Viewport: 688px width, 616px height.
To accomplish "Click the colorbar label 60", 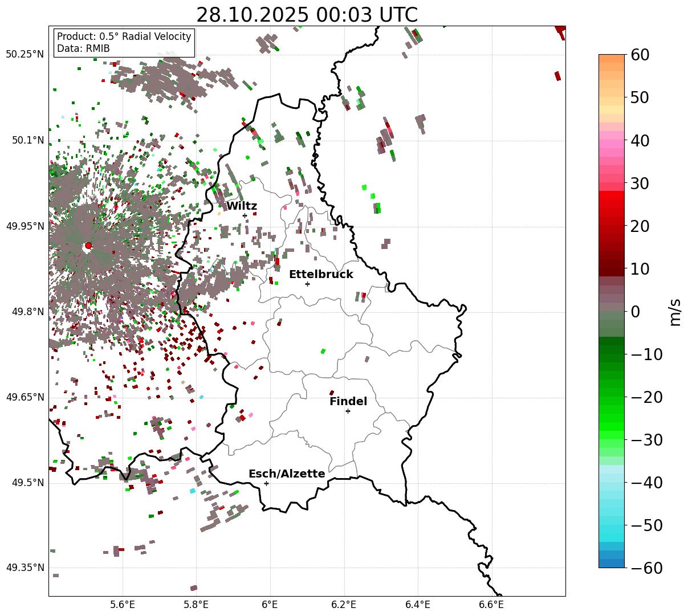I will (640, 55).
